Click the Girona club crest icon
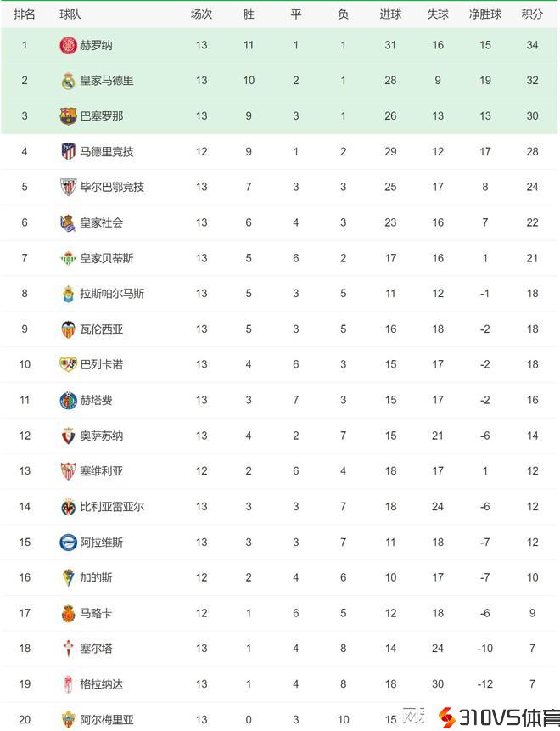Image resolution: width=560 pixels, height=731 pixels. (68, 45)
